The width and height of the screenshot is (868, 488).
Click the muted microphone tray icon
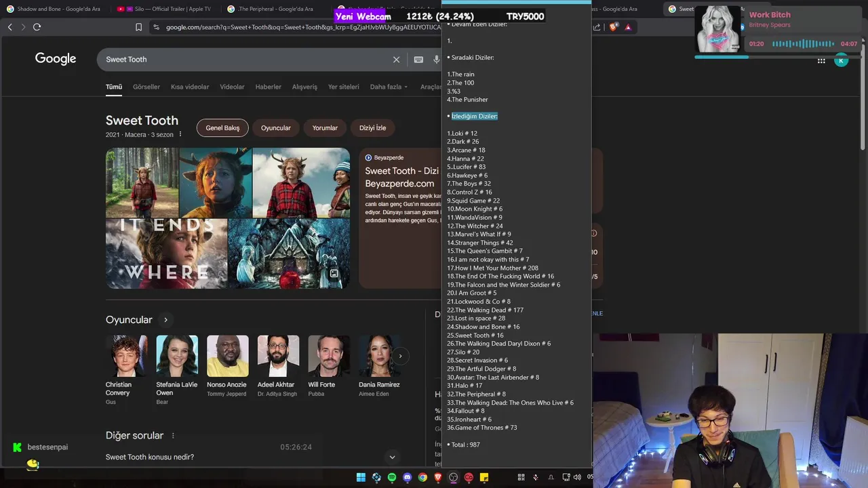click(x=536, y=477)
